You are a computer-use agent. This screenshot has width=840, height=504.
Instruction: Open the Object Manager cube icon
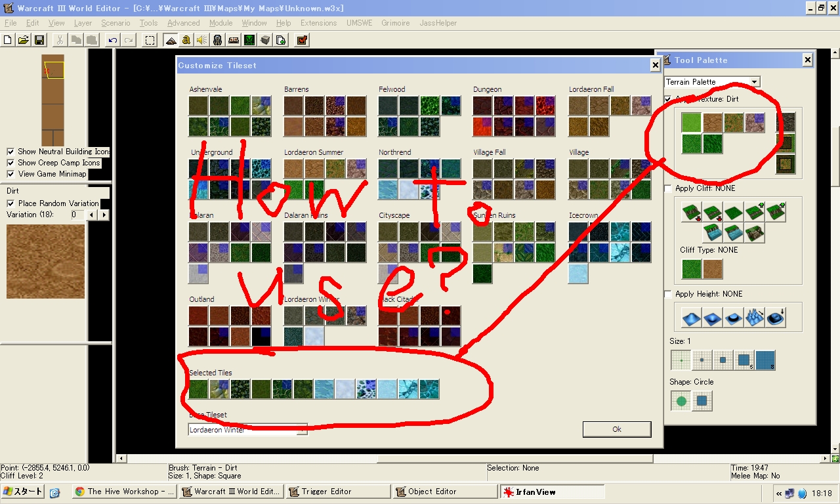[265, 40]
